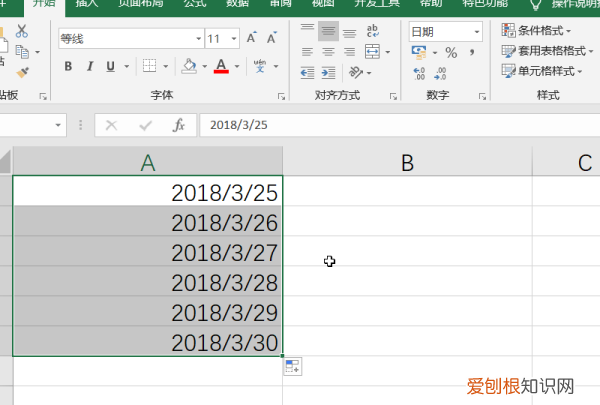Open the font size 11 dropdown

click(x=234, y=39)
